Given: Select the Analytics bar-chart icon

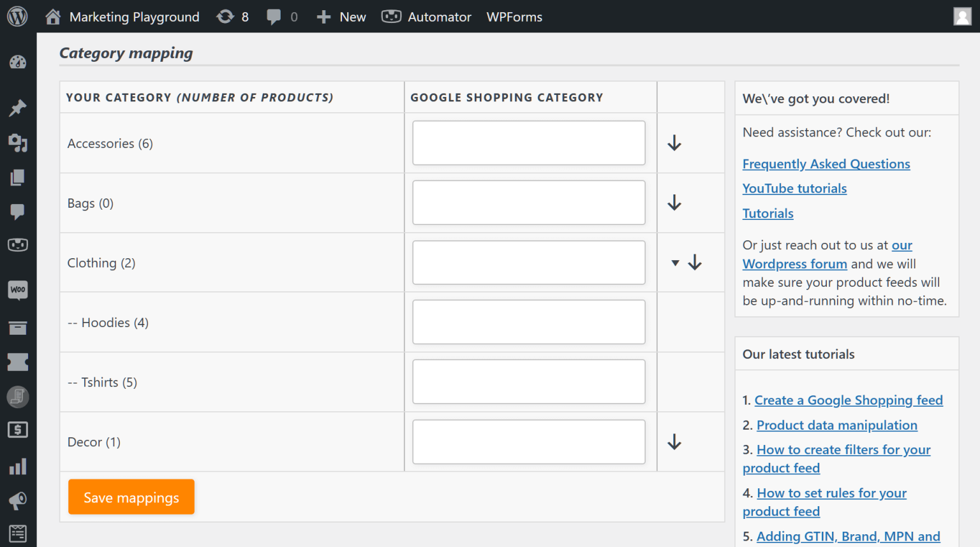Looking at the screenshot, I should pyautogui.click(x=18, y=467).
